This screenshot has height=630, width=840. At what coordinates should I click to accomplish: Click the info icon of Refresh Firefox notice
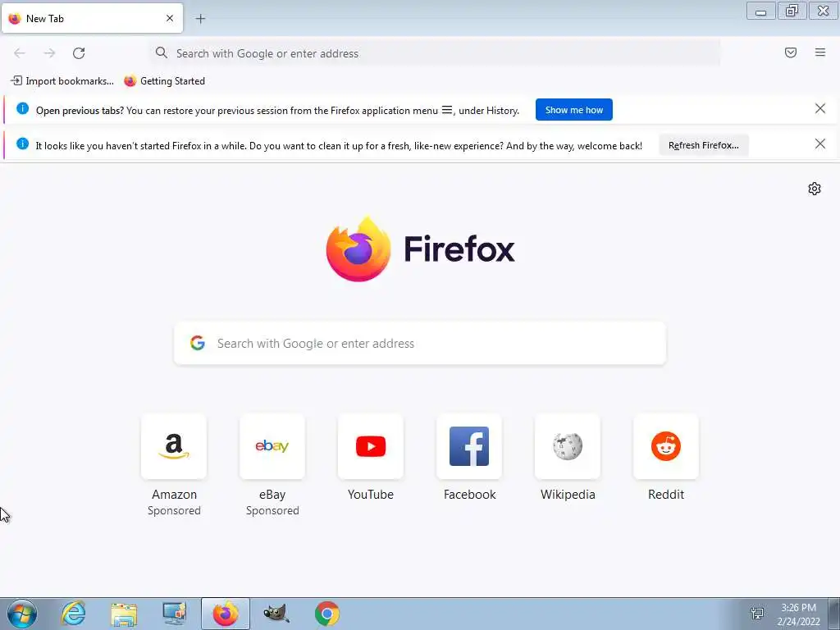(22, 144)
